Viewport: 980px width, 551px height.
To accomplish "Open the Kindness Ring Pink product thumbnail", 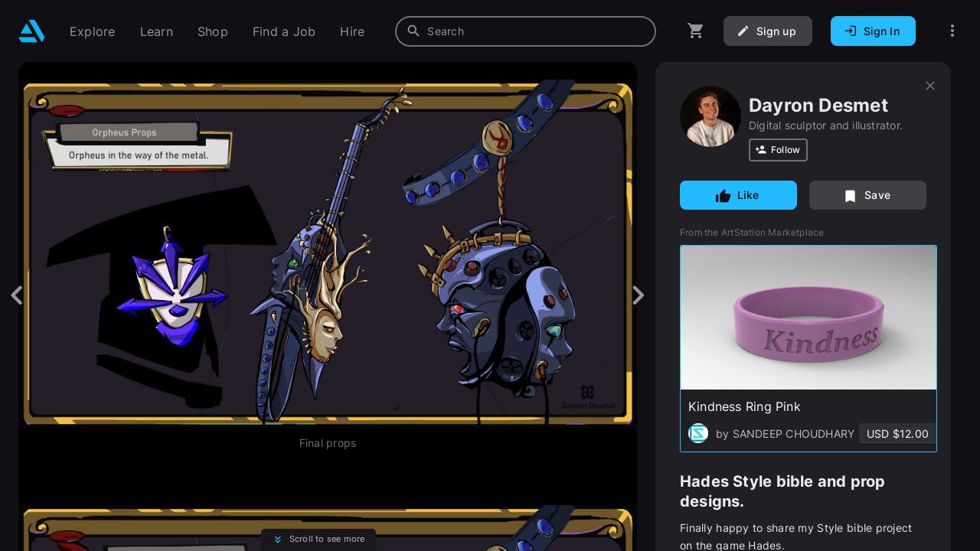I will [x=808, y=318].
